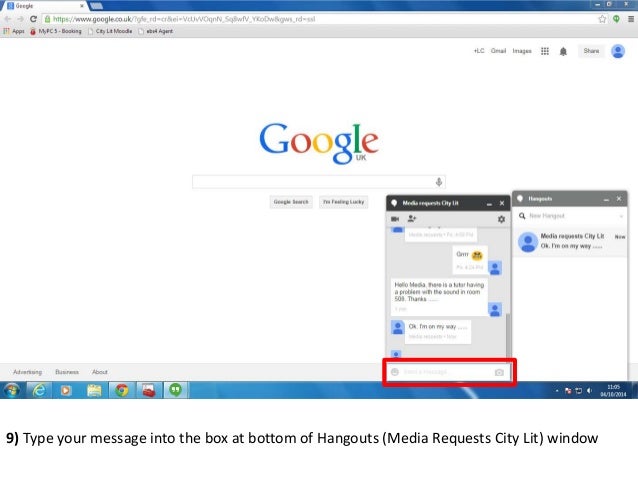Screen dimensions: 638x479
Task: Click the Hangouts extension icon in Chrome toolbar
Action: [x=616, y=19]
